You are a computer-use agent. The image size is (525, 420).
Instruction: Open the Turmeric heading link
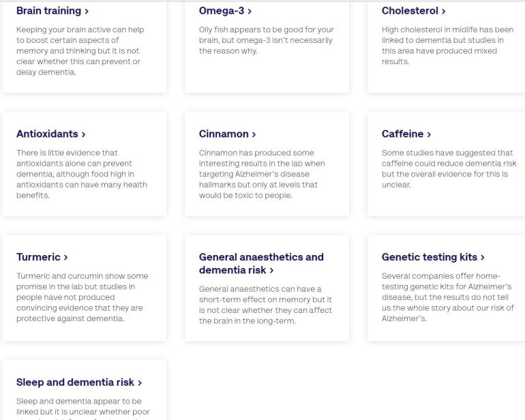38,257
